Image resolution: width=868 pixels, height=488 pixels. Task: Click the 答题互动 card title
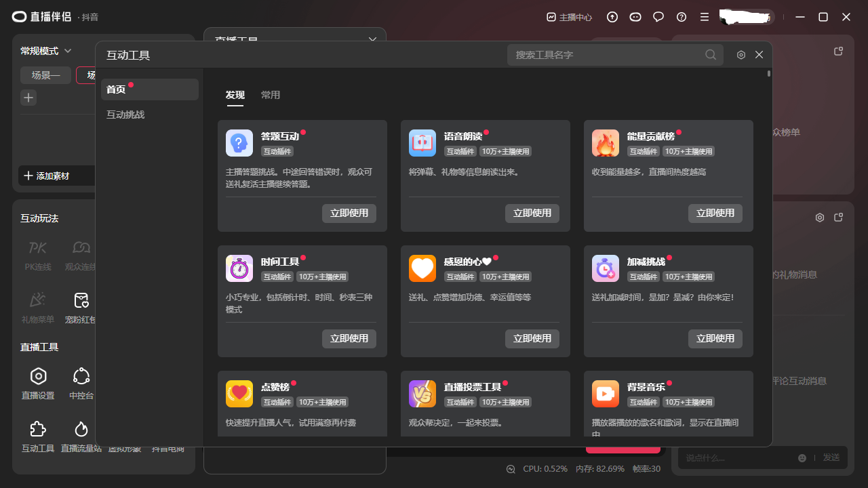tap(280, 136)
